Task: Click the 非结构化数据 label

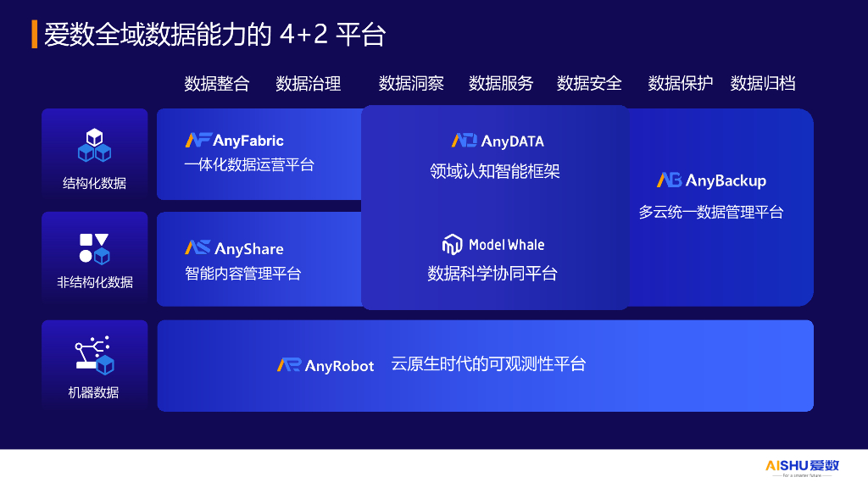Action: point(95,282)
